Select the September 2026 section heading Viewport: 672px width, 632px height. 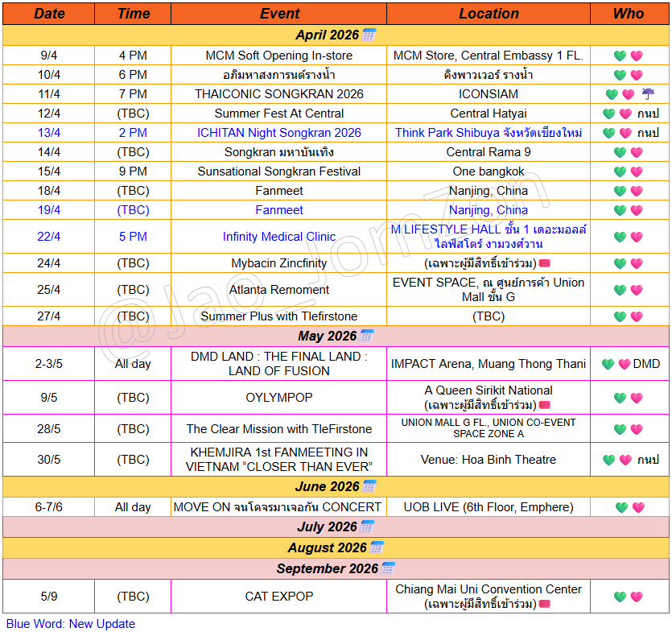coord(336,568)
